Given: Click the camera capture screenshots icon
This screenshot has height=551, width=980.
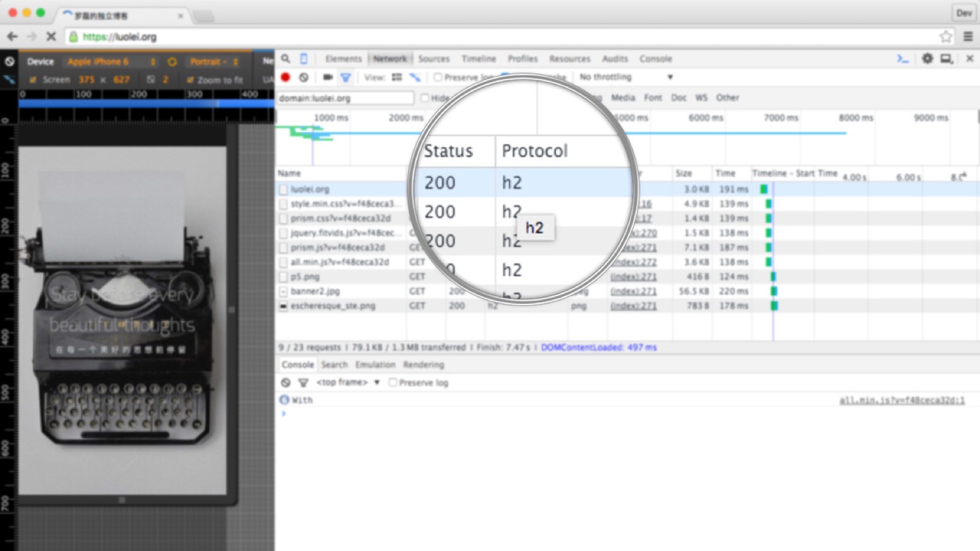Looking at the screenshot, I should click(327, 77).
